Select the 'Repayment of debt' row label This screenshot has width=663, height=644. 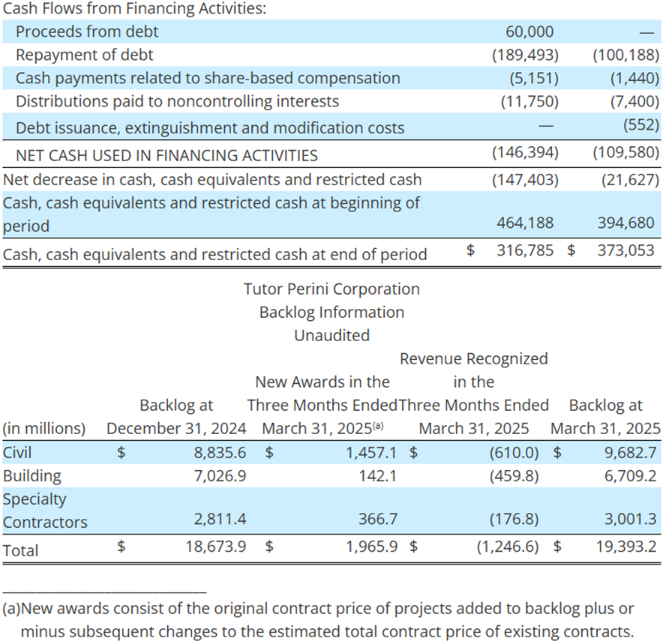pyautogui.click(x=84, y=55)
